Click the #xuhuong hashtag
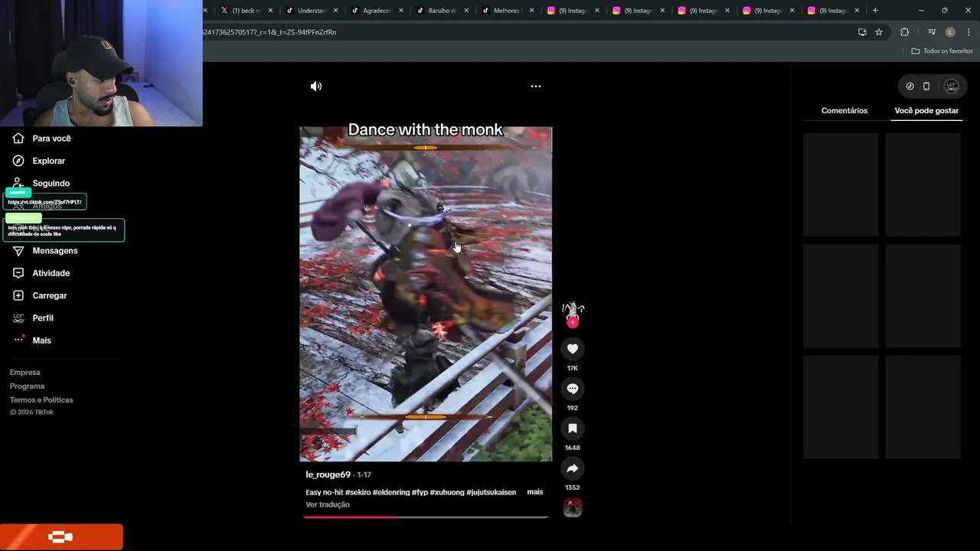 click(x=447, y=492)
